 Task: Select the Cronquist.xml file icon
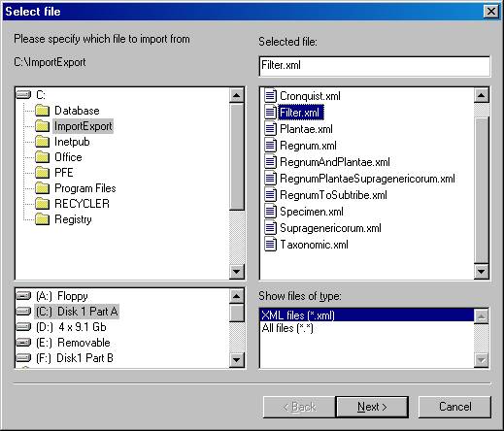click(x=271, y=96)
